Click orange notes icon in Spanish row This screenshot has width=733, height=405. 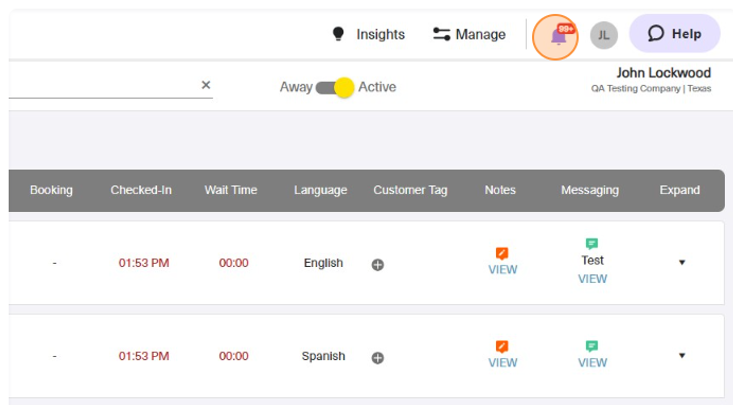502,346
